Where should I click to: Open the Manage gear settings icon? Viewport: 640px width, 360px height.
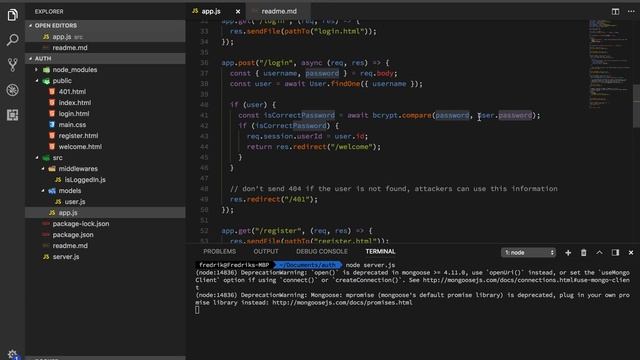tap(12, 354)
